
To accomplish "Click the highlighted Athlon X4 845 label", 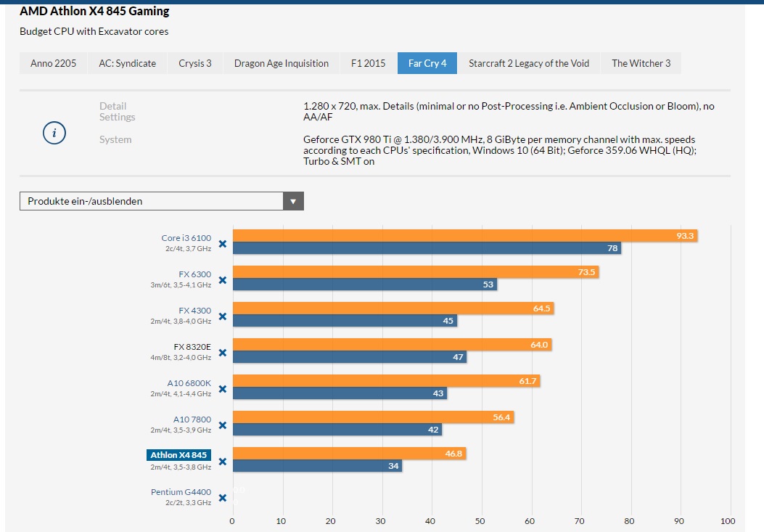I will pos(178,455).
